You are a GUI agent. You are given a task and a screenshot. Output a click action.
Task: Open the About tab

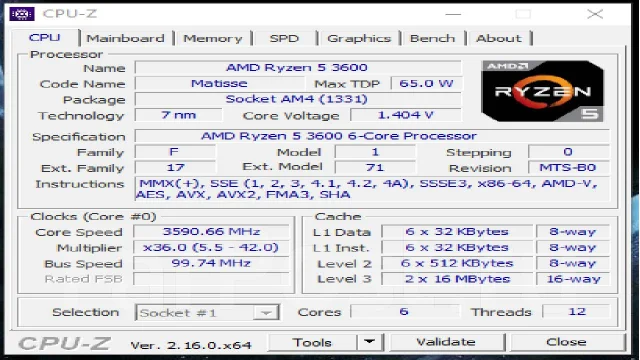click(x=498, y=38)
